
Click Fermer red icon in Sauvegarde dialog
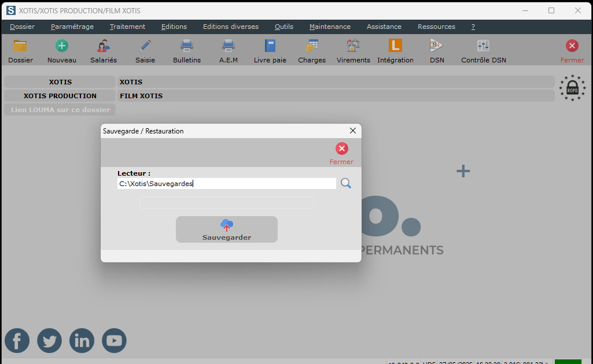(342, 148)
